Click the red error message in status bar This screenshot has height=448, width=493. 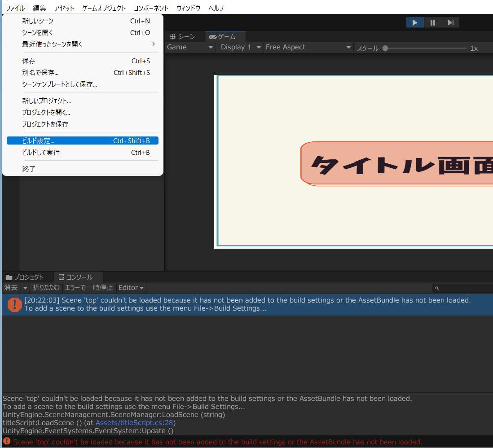coord(217,442)
